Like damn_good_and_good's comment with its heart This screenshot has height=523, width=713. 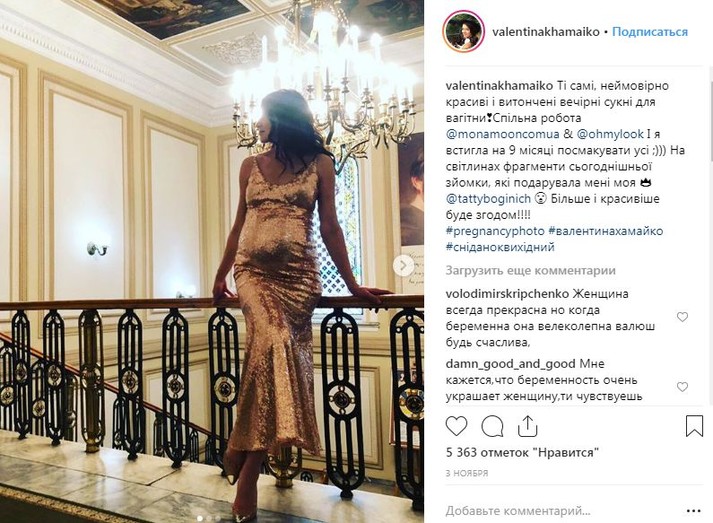tap(682, 387)
